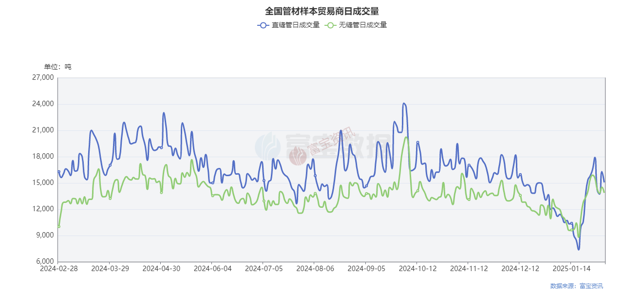Select the 2024-06-04 x-axis date label
Screen dimensions: 644x292
tap(212, 268)
